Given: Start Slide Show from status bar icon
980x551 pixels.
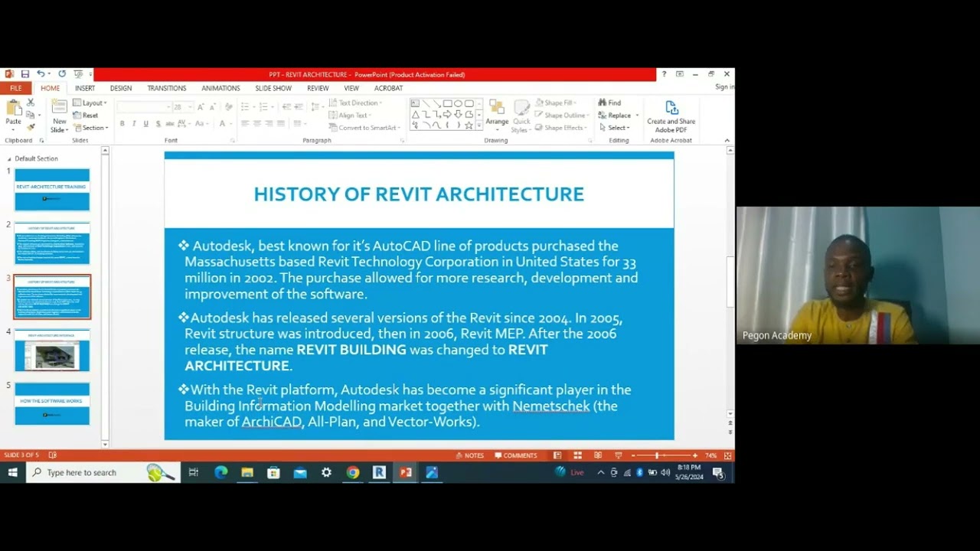Looking at the screenshot, I should (619, 455).
